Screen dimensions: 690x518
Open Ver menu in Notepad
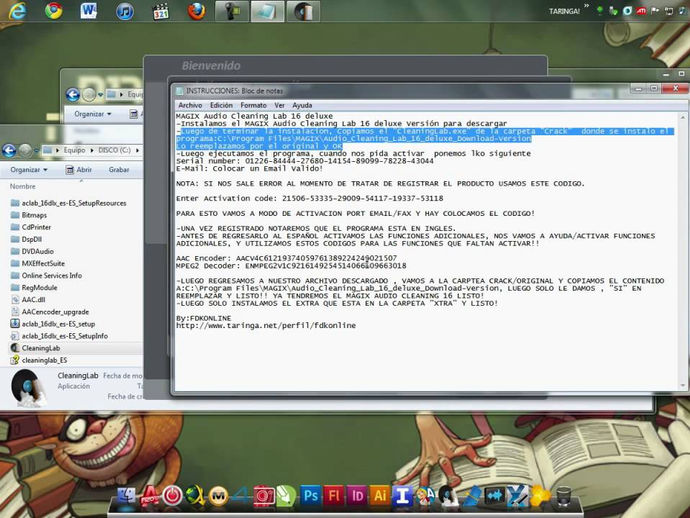[279, 106]
